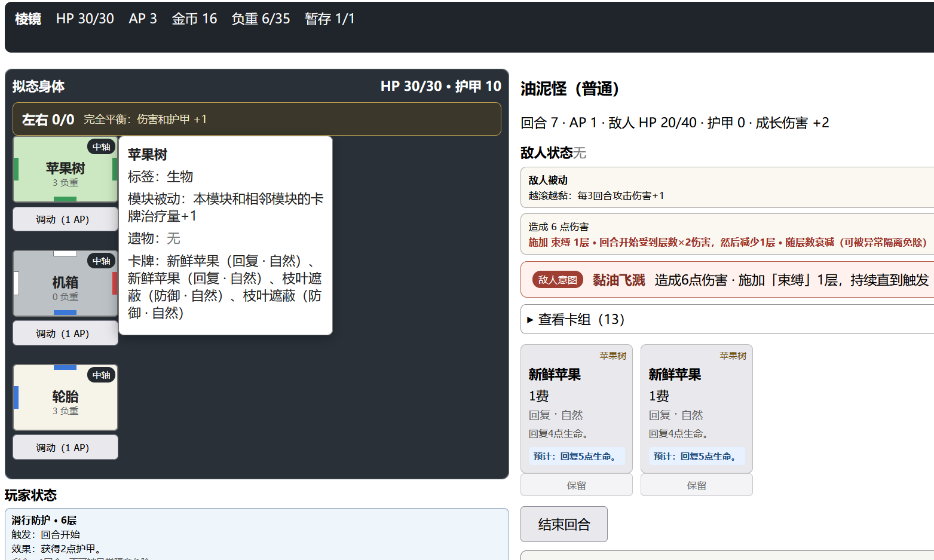Click the 回合 7 · AP 1 enemy stats line
The height and width of the screenshot is (560, 934).
coord(675,123)
